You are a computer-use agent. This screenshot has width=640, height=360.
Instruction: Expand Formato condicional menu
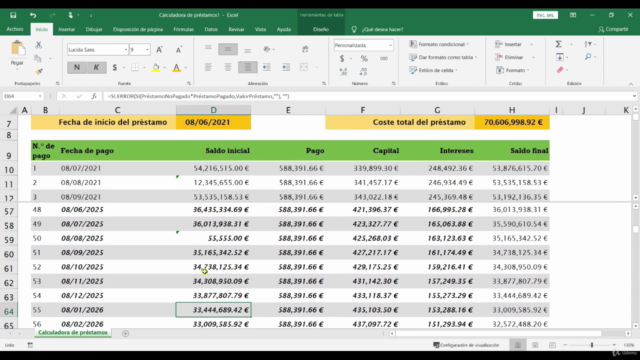point(439,44)
